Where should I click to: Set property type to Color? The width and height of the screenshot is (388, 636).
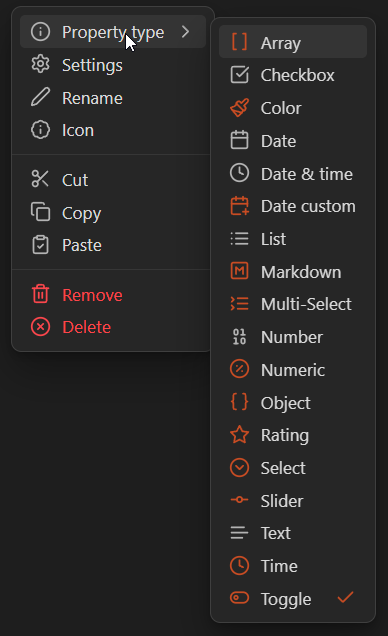pyautogui.click(x=293, y=108)
